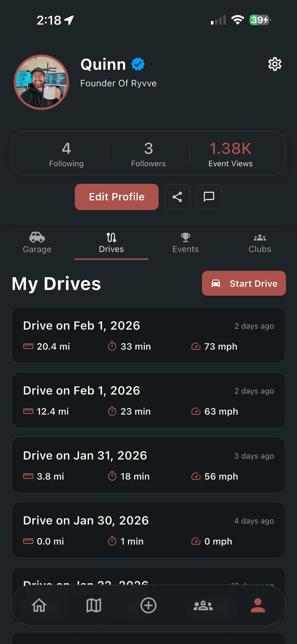Select the Garage tab car icon

(x=37, y=236)
